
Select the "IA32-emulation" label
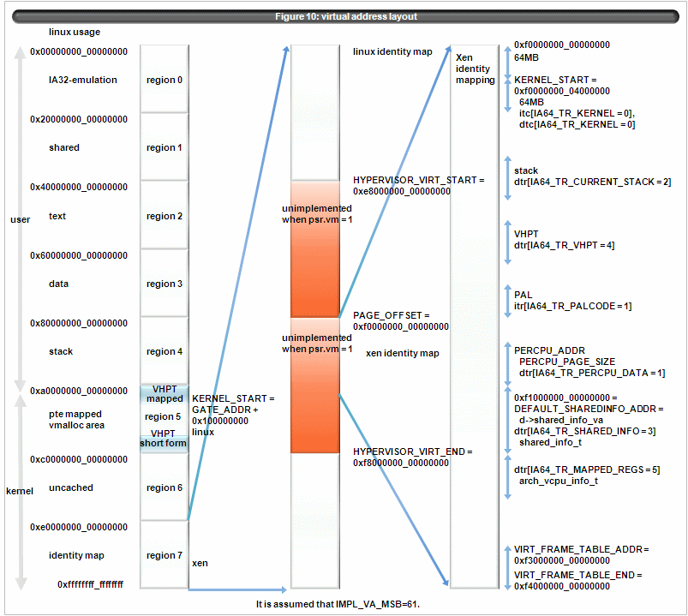point(83,80)
